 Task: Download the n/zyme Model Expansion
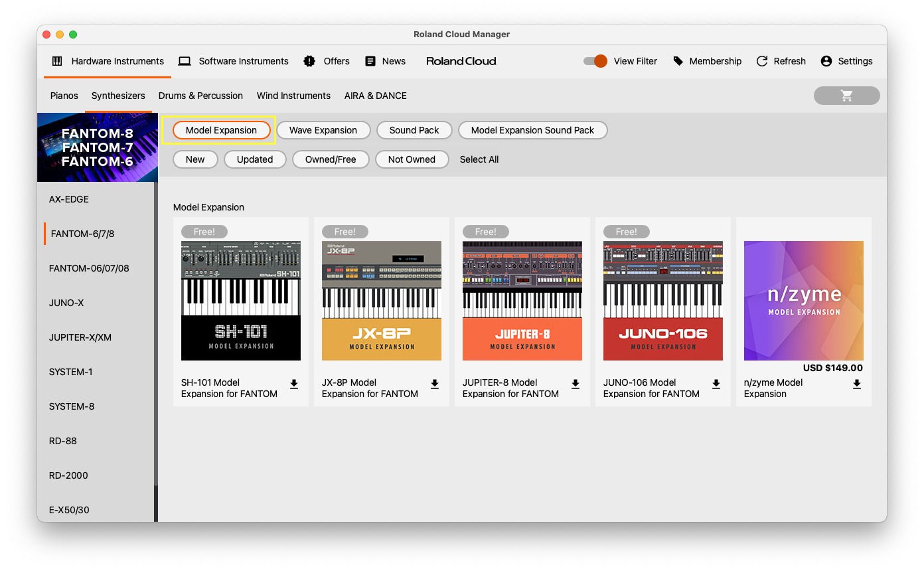857,384
